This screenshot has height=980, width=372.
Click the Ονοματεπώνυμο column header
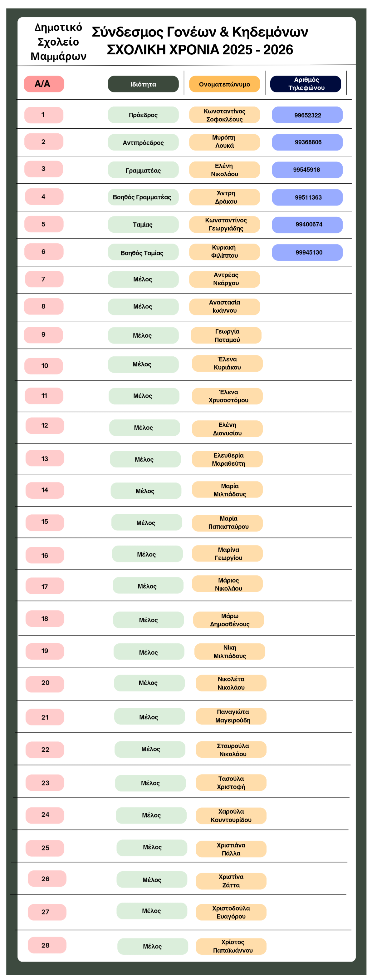point(224,84)
